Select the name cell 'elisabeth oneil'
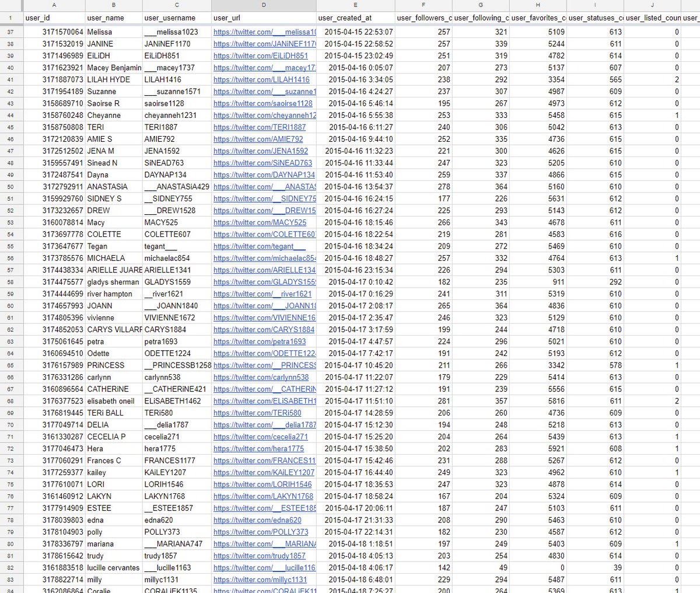 pos(114,401)
